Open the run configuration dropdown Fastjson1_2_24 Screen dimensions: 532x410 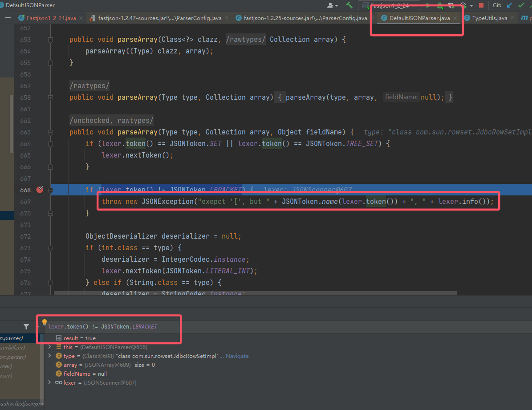pos(389,5)
